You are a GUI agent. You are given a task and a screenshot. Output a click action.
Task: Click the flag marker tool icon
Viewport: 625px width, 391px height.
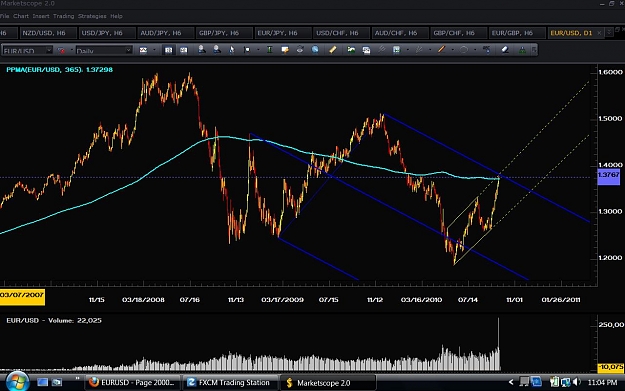[247, 50]
